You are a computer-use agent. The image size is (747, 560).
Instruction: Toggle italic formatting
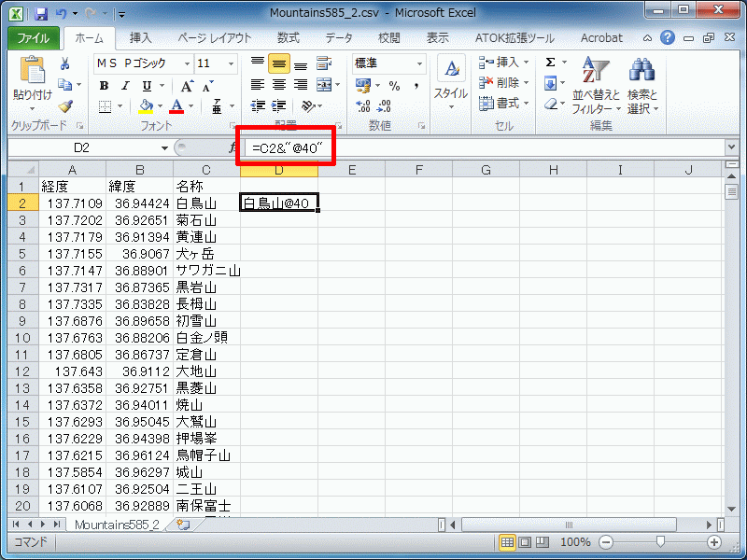coord(123,86)
